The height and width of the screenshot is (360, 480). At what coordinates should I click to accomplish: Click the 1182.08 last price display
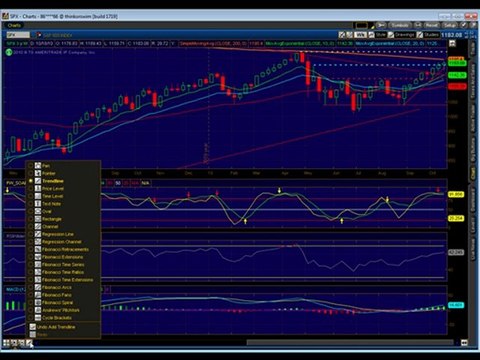(452, 35)
